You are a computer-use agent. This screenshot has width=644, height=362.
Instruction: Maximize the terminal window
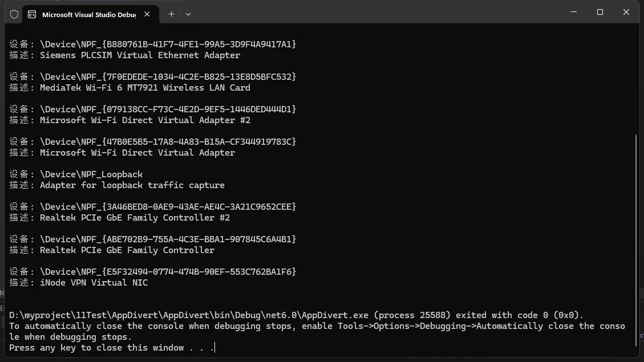coord(600,12)
